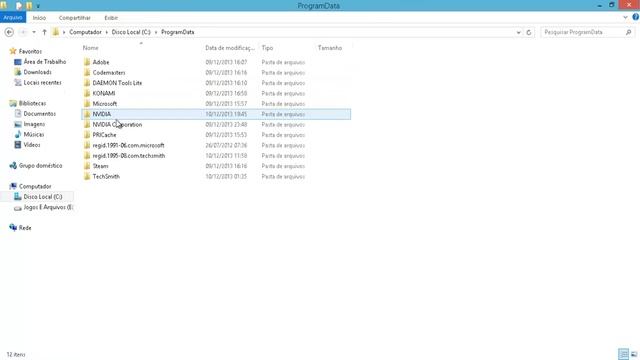
Task: Click ProgramData in the address breadcrumb
Action: tap(178, 32)
